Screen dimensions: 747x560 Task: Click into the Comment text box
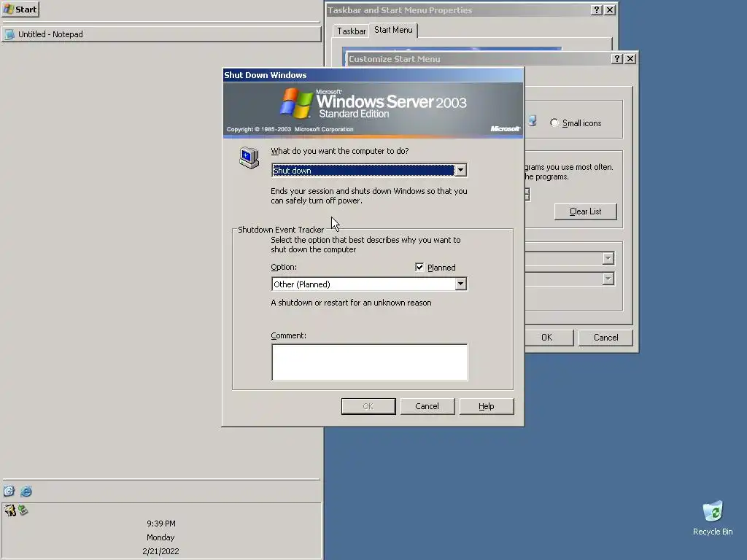(x=369, y=362)
